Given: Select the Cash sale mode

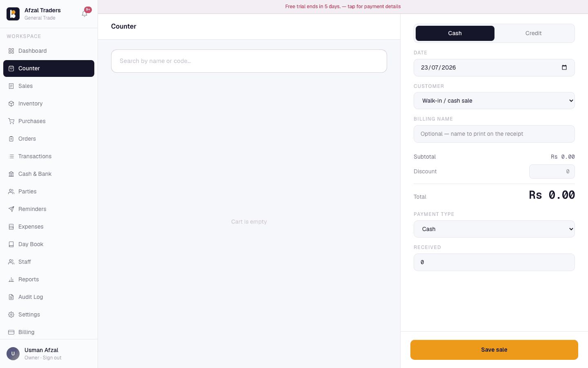Looking at the screenshot, I should point(455,33).
